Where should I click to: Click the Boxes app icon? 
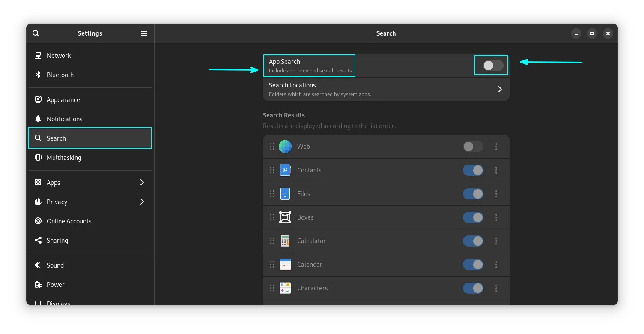[x=285, y=217]
